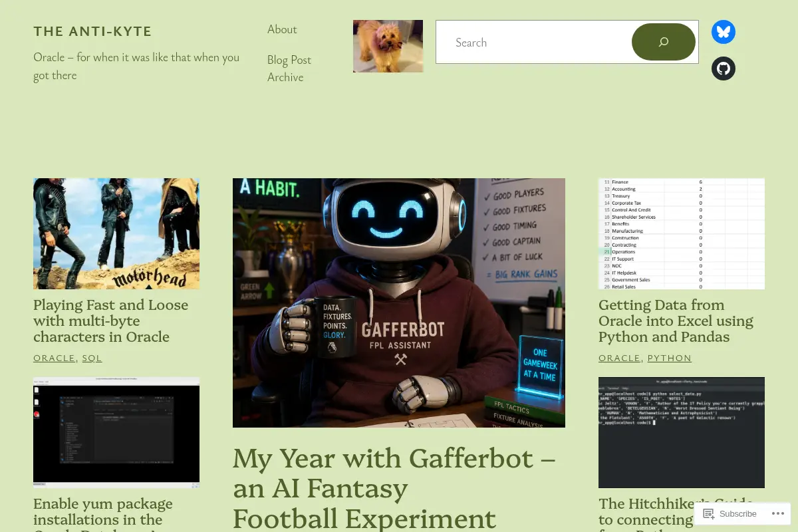This screenshot has width=798, height=532.
Task: Open Enable yum package installations post title
Action: click(x=103, y=514)
